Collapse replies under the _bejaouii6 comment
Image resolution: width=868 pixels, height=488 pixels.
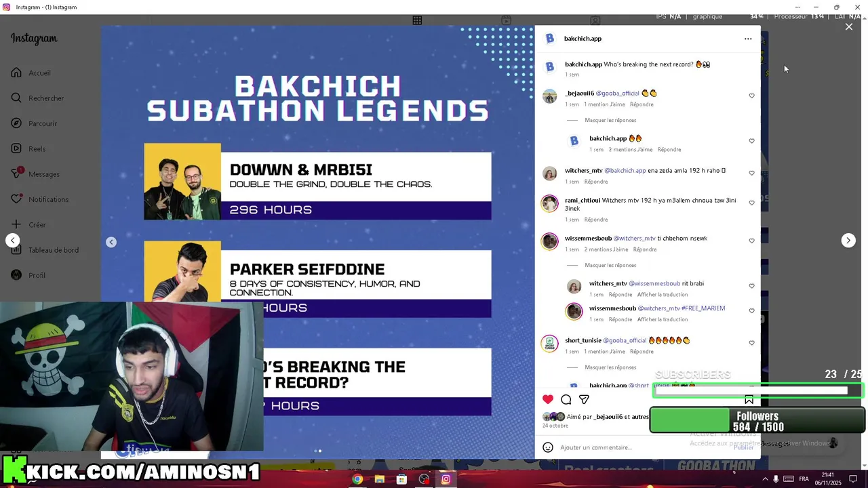[x=610, y=120]
